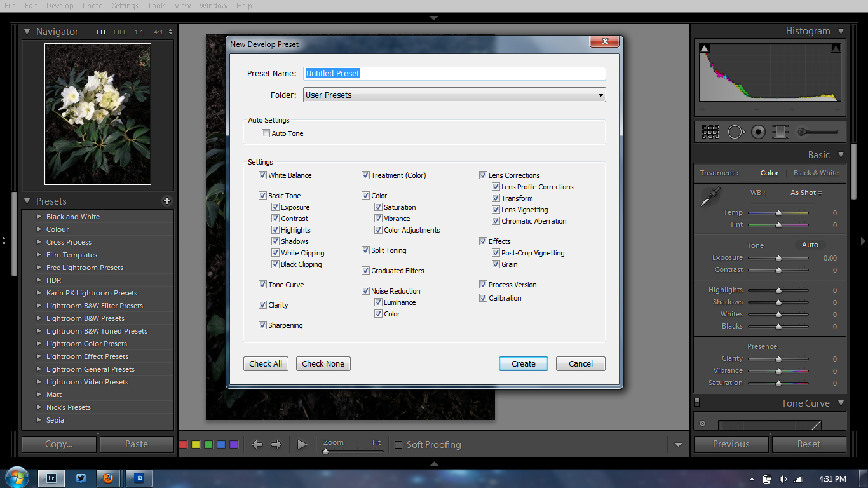Expand the Lightroom Color Presets folder
868x488 pixels.
tap(40, 344)
